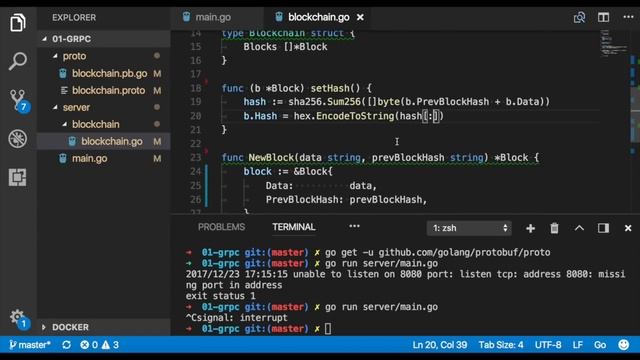
Task: Click hex.EncodeToString call on line 20
Action: [344, 116]
